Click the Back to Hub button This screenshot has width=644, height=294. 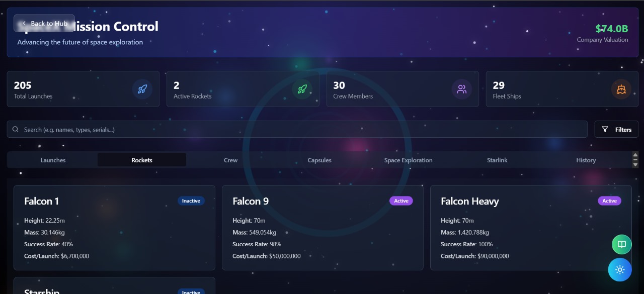[44, 24]
